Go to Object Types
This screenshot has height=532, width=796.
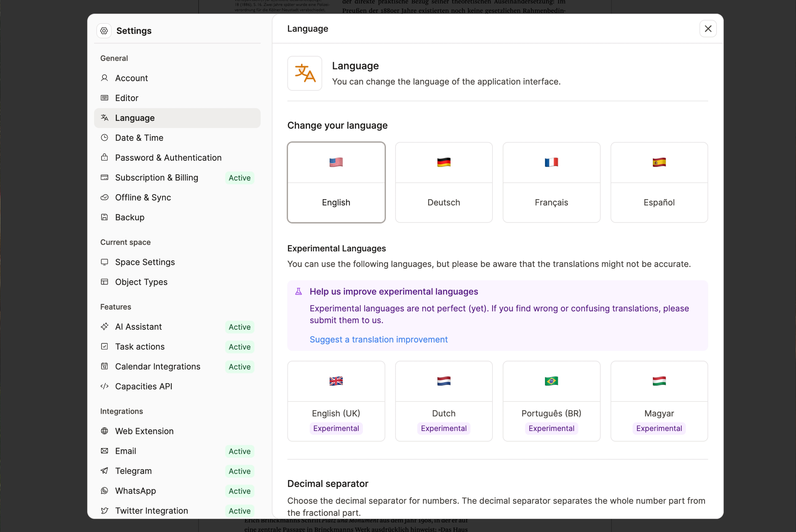(177, 282)
